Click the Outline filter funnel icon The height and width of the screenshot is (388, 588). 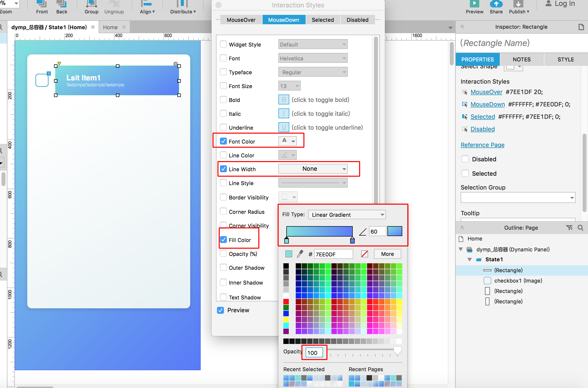click(x=569, y=228)
